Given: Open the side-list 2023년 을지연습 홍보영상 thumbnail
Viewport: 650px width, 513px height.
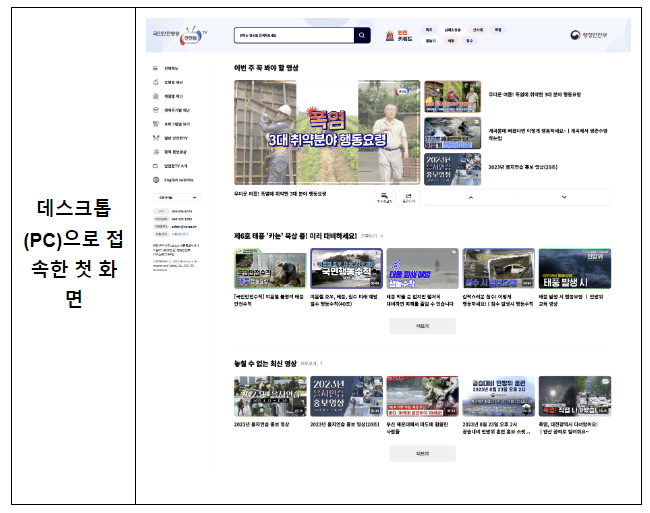Looking at the screenshot, I should (x=452, y=169).
